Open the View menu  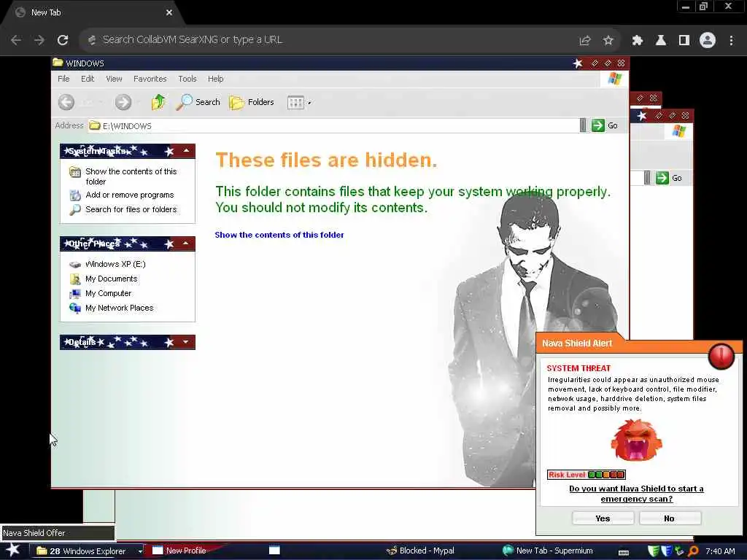tap(114, 79)
